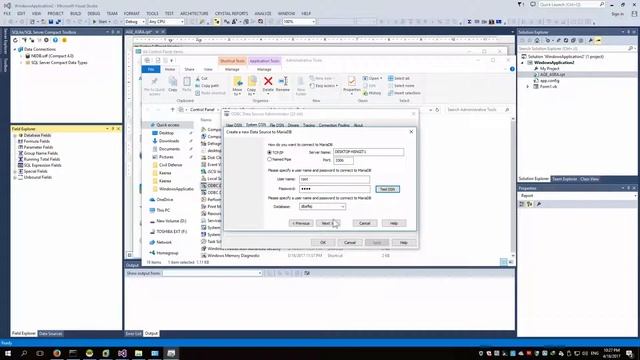Select OneDrive in Explorer navigation pane
Screen dimensions: 640x360
[164, 200]
